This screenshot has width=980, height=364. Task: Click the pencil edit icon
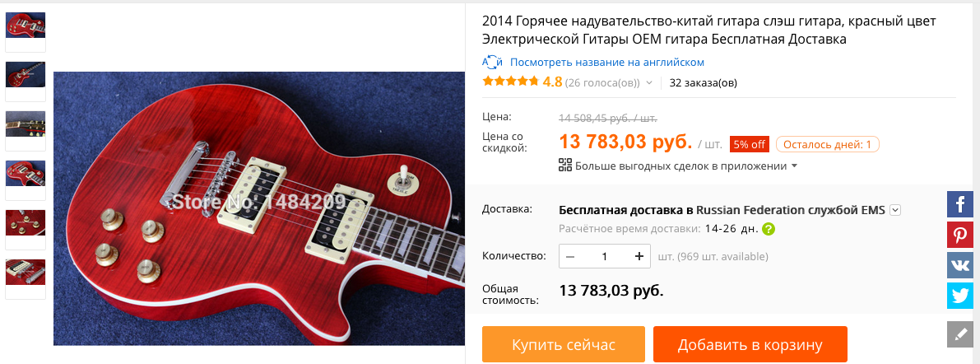click(960, 334)
